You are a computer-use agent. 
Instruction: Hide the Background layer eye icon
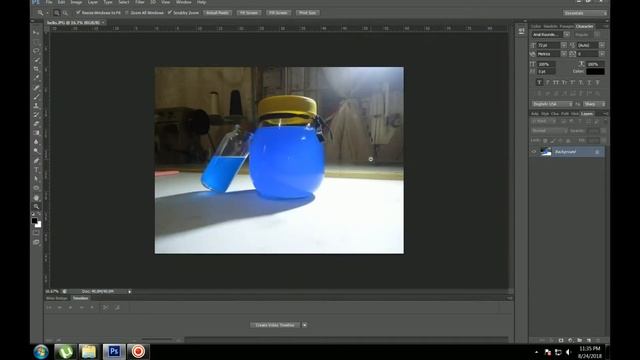click(x=534, y=152)
